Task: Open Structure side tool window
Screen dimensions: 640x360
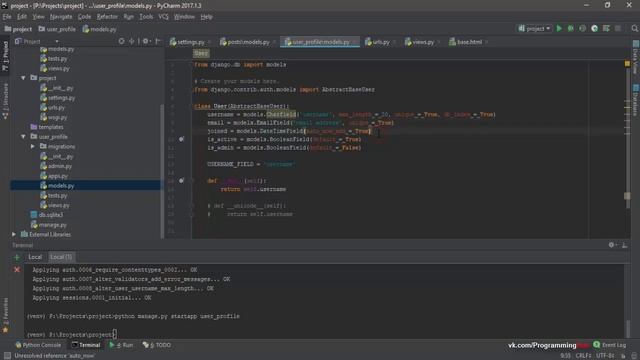Action: click(5, 101)
